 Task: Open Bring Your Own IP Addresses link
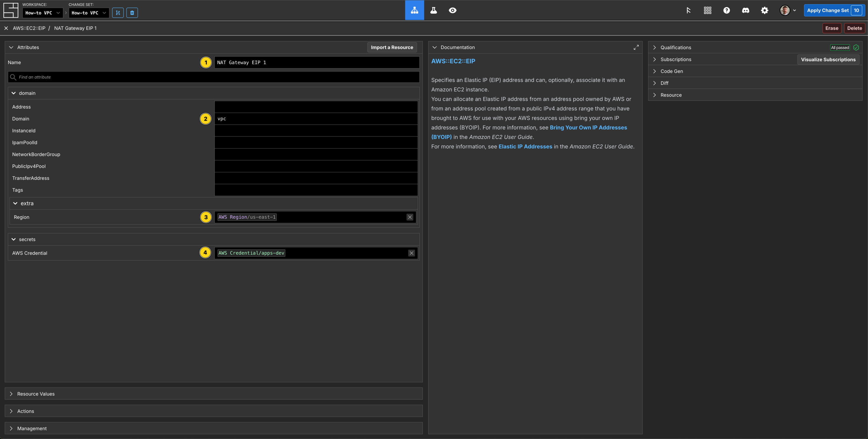[529, 132]
